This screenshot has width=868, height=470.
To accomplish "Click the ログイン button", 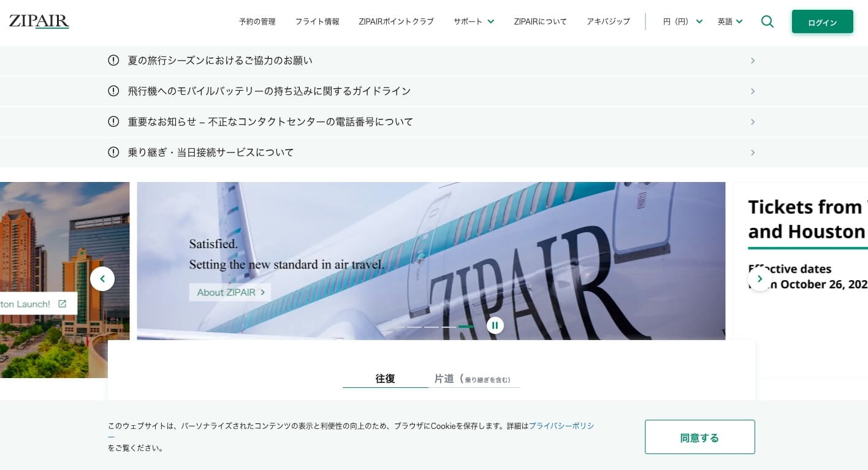I will 823,21.
